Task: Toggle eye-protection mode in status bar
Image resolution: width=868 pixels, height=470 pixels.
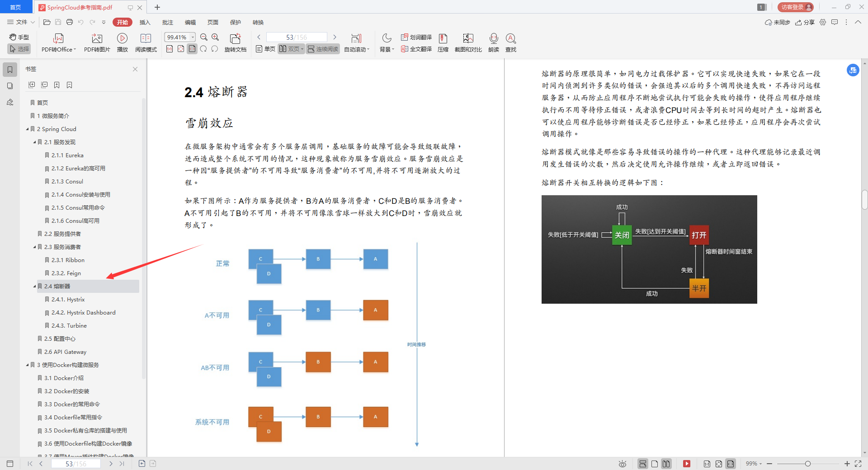Action: pyautogui.click(x=622, y=464)
